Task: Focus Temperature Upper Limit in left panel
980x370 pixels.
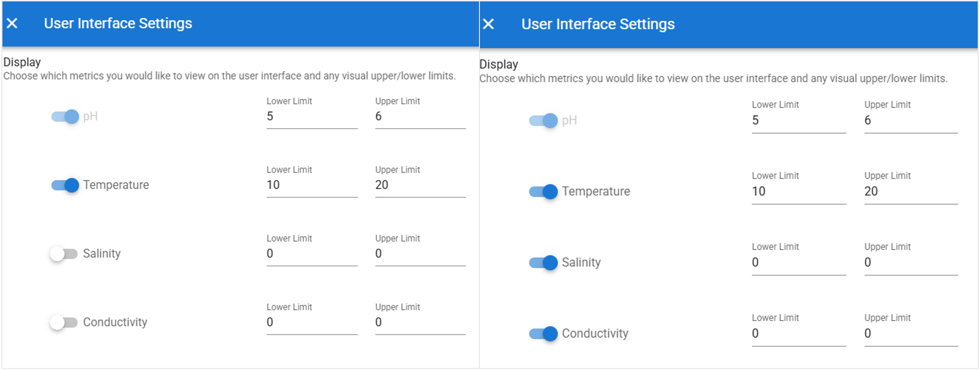Action: 420,185
